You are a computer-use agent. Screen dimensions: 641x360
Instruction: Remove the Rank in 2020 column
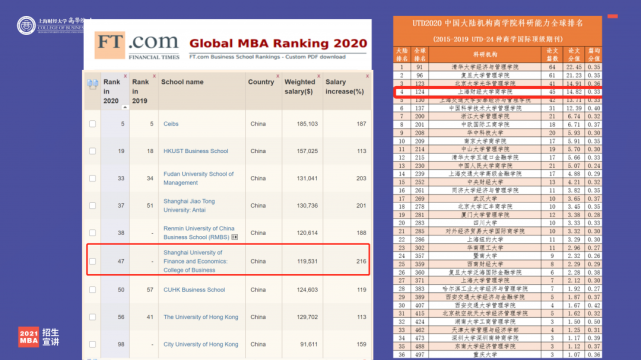126,76
